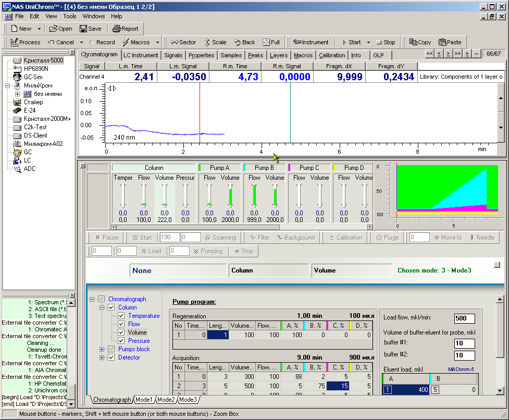Switch to the LC Instrument tab
This screenshot has width=509, height=420.
point(141,56)
